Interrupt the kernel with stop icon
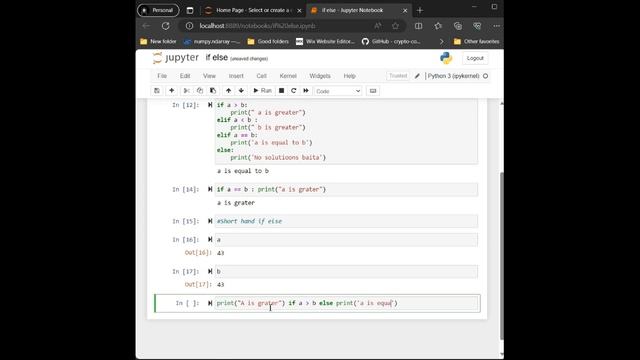This screenshot has width=640, height=360. pos(281,91)
